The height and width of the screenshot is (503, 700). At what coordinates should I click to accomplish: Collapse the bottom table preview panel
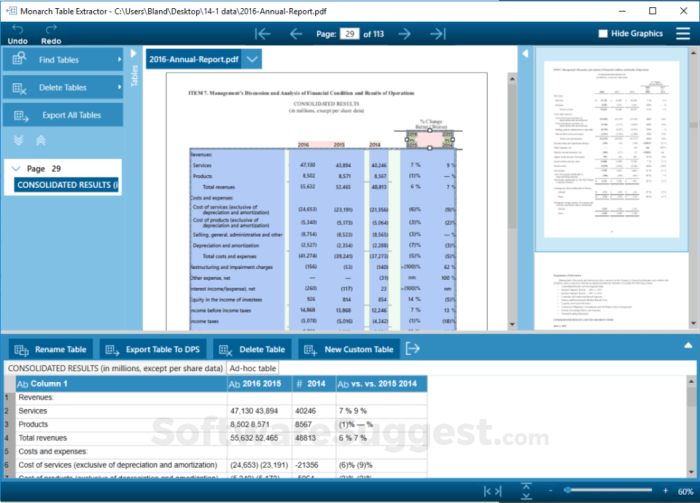click(688, 345)
